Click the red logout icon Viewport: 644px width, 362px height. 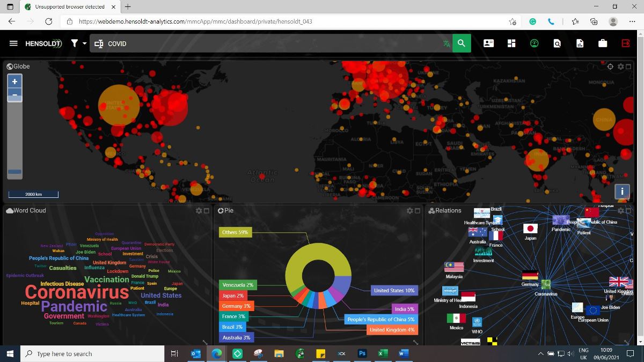[626, 43]
